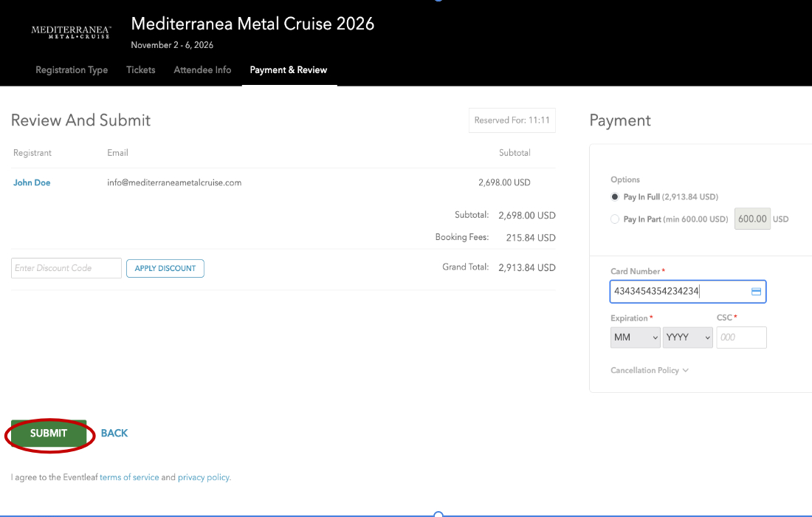Click the Apply Discount button
The width and height of the screenshot is (812, 517).
(165, 268)
